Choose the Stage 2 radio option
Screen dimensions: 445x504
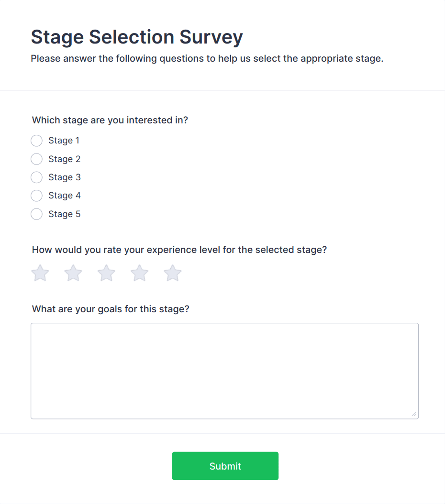click(x=36, y=159)
